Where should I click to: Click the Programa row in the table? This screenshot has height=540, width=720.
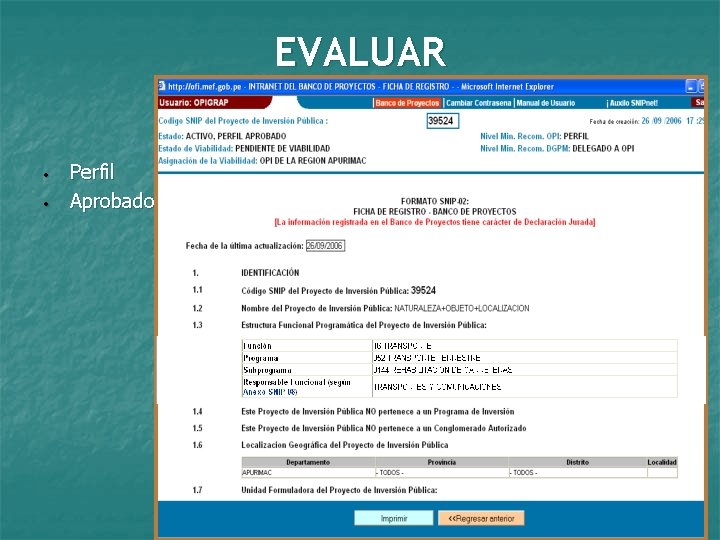pyautogui.click(x=459, y=358)
